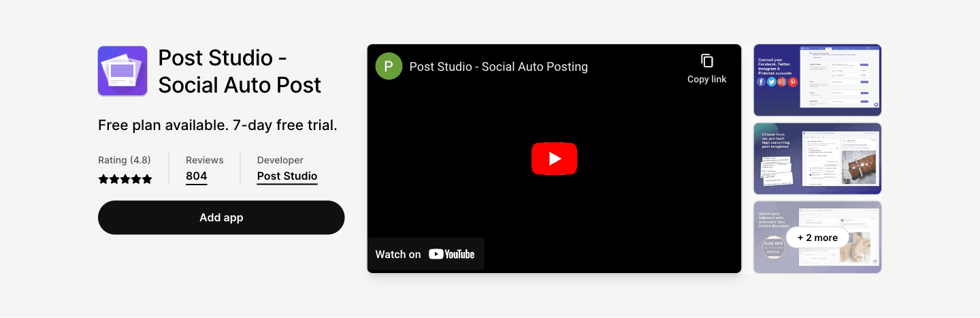Click the Add app button
Image resolution: width=980 pixels, height=318 pixels.
221,218
